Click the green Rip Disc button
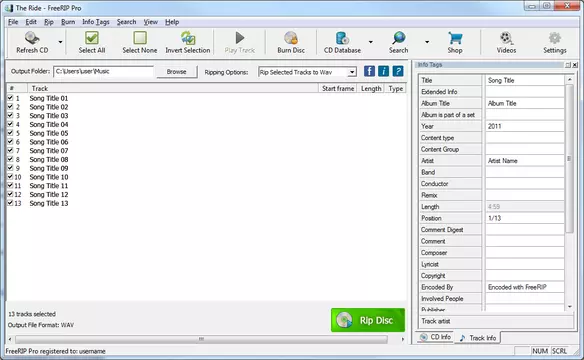 click(368, 320)
